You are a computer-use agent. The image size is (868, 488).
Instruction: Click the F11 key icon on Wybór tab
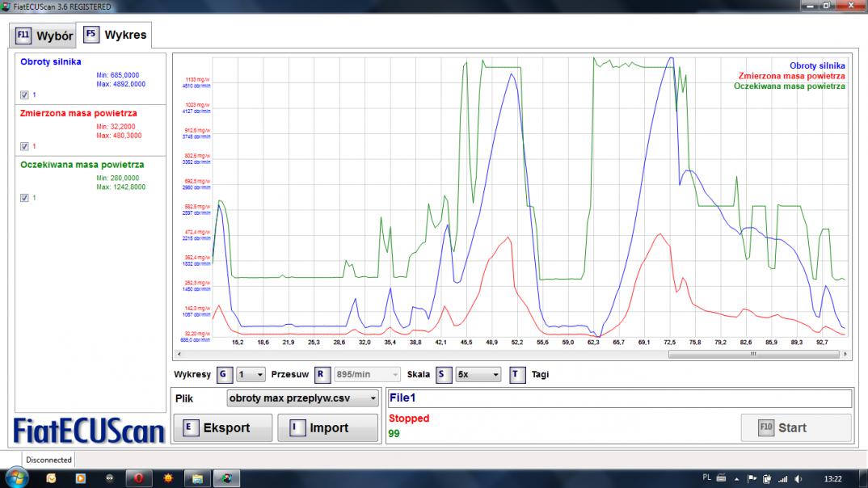click(23, 35)
